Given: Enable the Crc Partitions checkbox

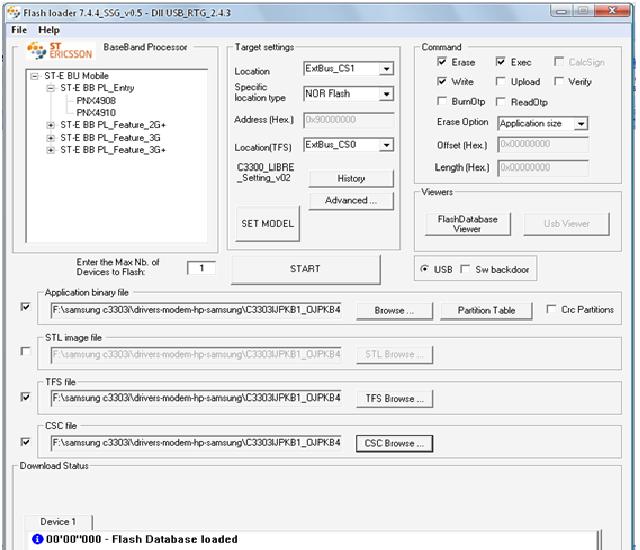Looking at the screenshot, I should [551, 309].
